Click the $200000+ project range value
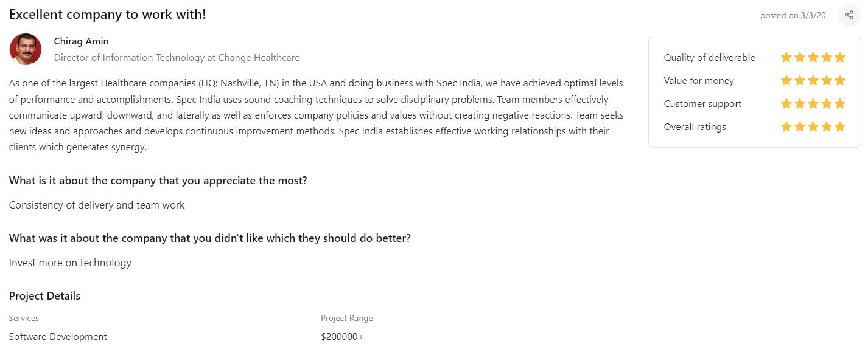 (342, 337)
